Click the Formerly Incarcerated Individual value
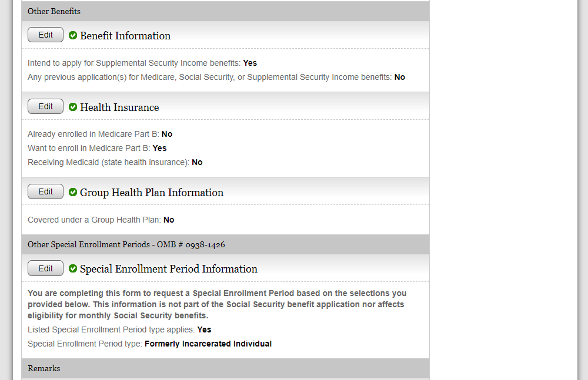This screenshot has height=380, width=588. (208, 344)
